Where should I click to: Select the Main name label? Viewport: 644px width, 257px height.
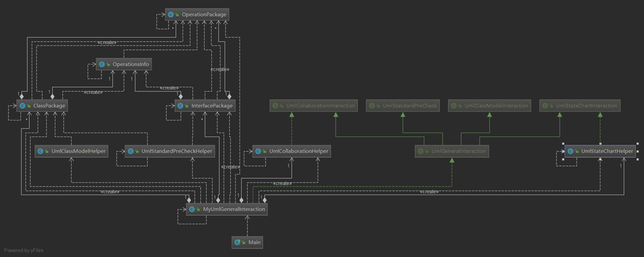tap(255, 242)
